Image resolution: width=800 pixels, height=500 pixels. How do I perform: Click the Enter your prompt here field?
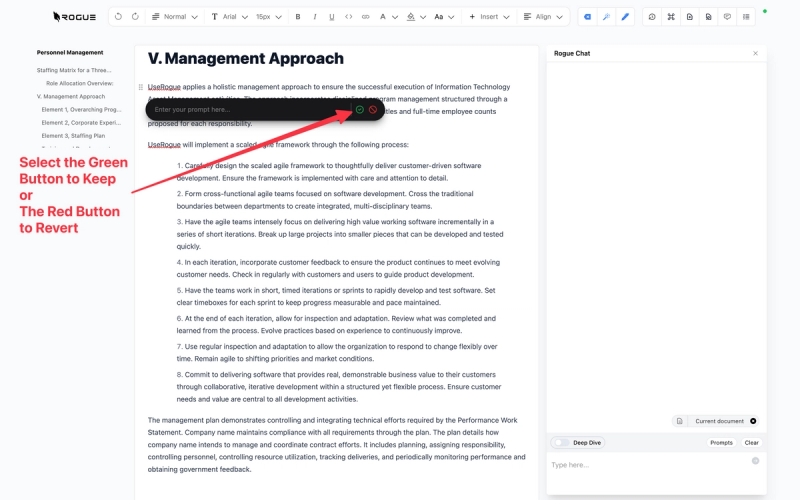tap(250, 110)
